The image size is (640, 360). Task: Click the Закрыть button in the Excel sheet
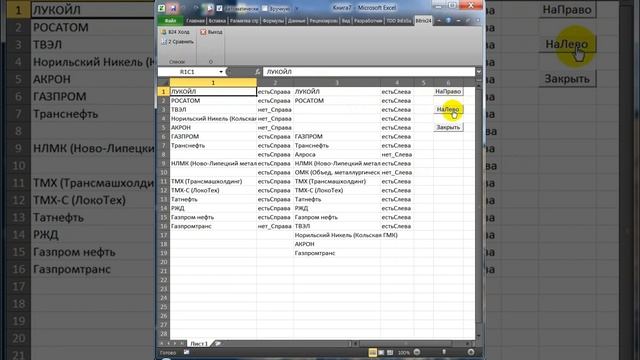click(448, 127)
